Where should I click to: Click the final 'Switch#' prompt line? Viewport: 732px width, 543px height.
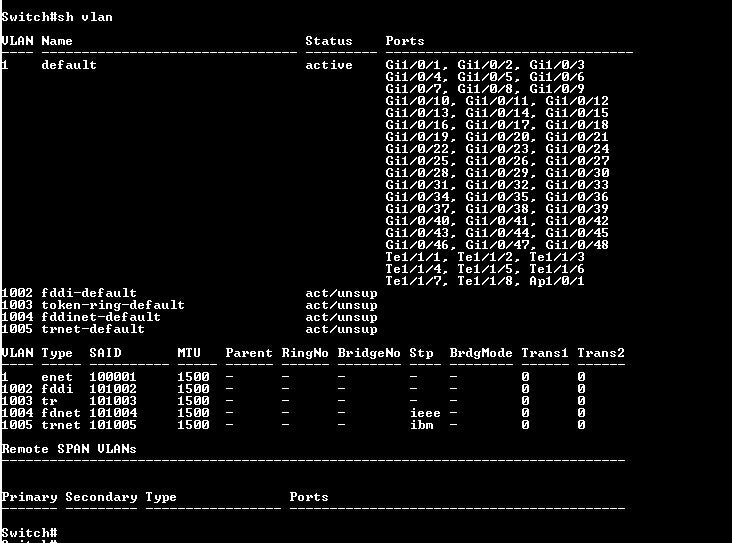(29, 533)
